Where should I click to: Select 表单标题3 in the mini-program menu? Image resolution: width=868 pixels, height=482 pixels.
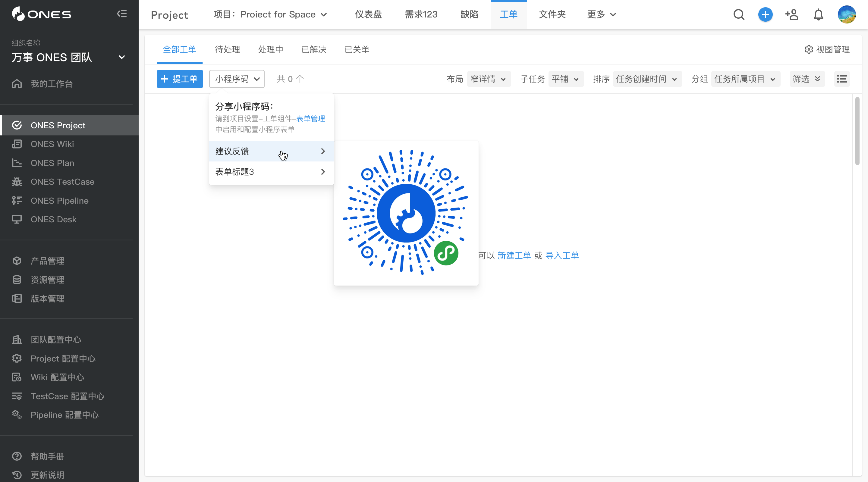point(271,172)
